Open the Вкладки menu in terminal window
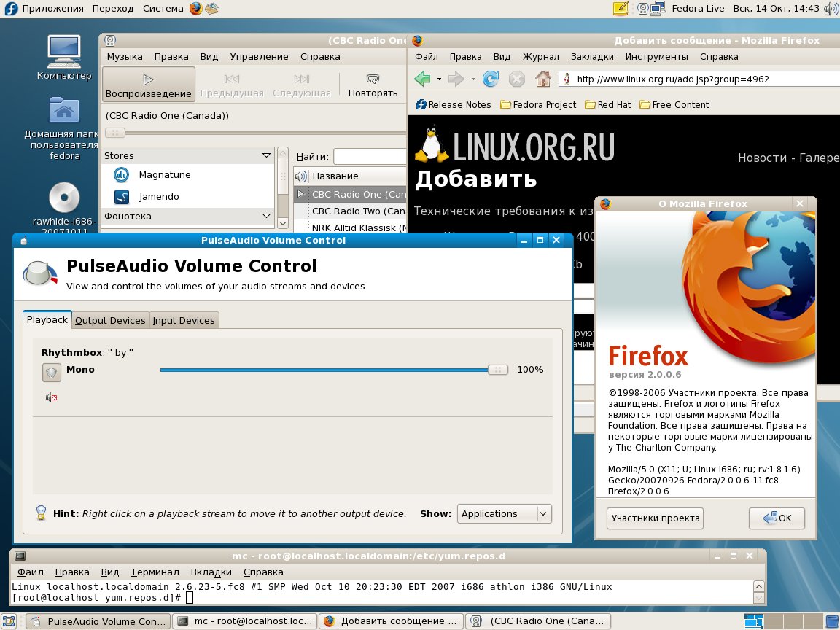Image resolution: width=840 pixels, height=630 pixels. pyautogui.click(x=211, y=572)
